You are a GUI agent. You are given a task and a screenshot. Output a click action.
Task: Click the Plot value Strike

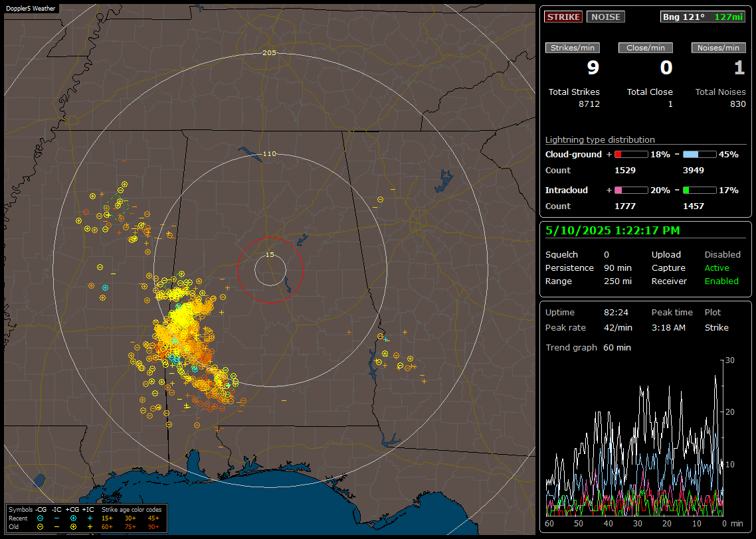pos(716,327)
